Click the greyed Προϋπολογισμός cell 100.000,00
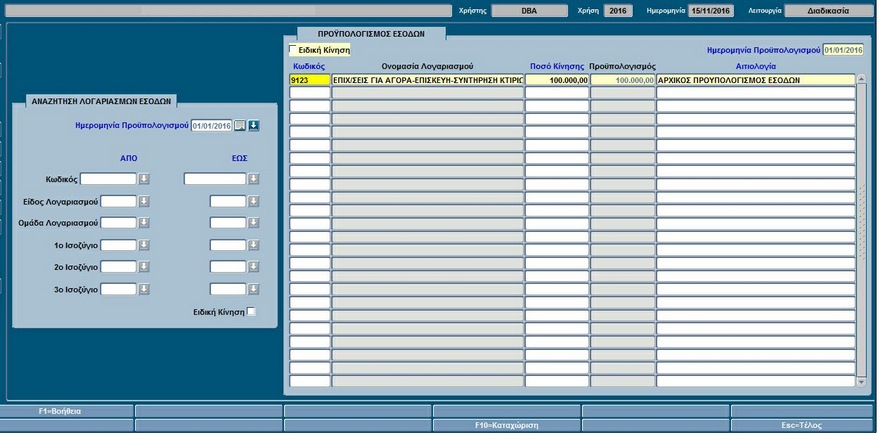The height and width of the screenshot is (433, 883). pyautogui.click(x=623, y=80)
